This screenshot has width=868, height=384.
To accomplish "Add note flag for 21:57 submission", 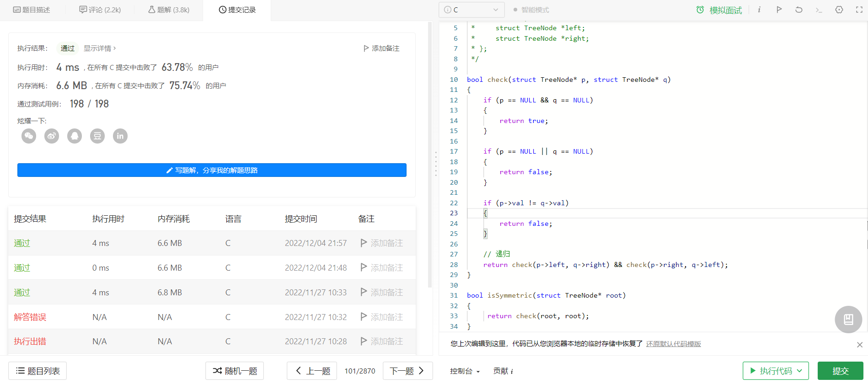I will click(x=382, y=243).
